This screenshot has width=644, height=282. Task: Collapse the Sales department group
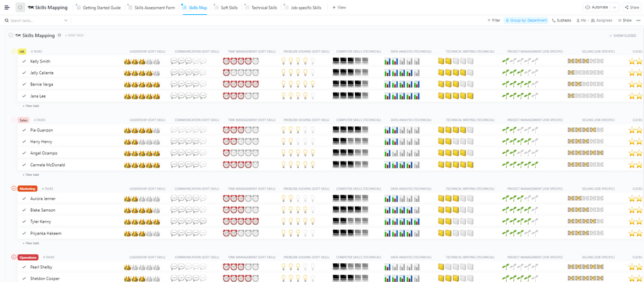click(14, 120)
